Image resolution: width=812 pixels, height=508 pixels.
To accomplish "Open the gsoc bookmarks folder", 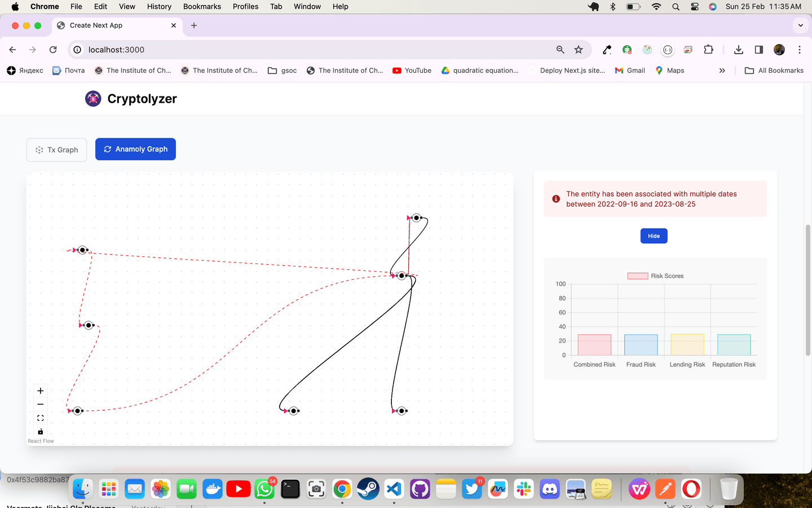I will (283, 71).
